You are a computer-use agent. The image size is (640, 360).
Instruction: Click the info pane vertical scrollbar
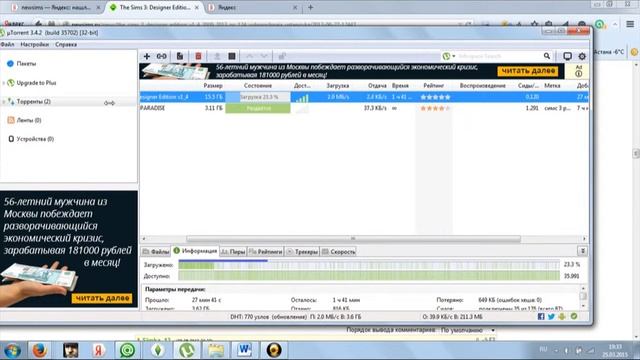[583, 297]
